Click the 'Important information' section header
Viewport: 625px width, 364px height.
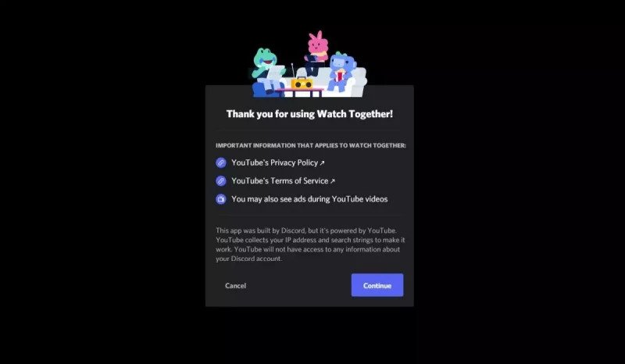tap(311, 145)
